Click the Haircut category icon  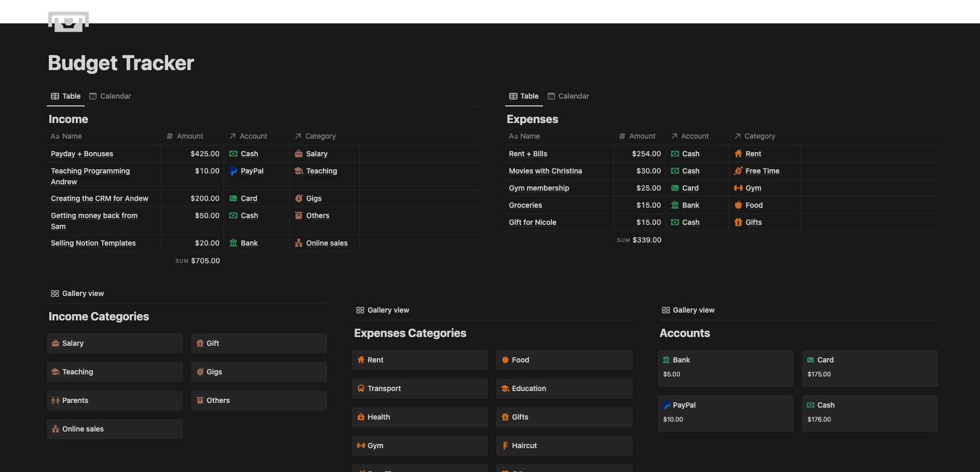[x=505, y=446]
